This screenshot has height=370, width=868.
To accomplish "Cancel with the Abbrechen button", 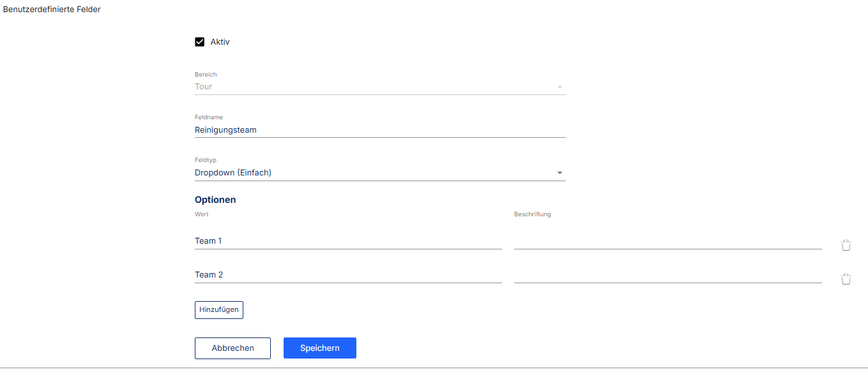I will [232, 348].
